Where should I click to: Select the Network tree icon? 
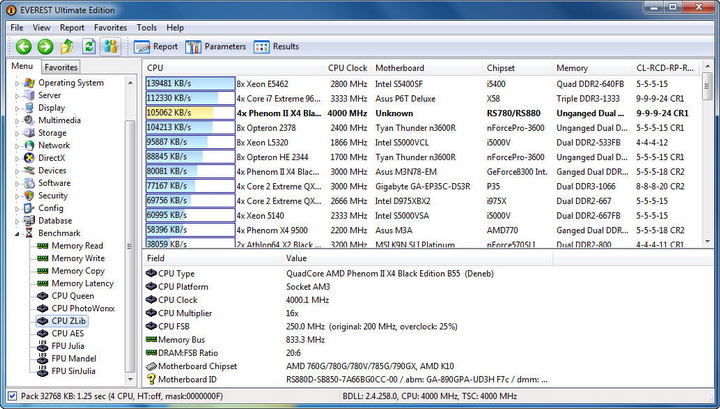[x=29, y=146]
